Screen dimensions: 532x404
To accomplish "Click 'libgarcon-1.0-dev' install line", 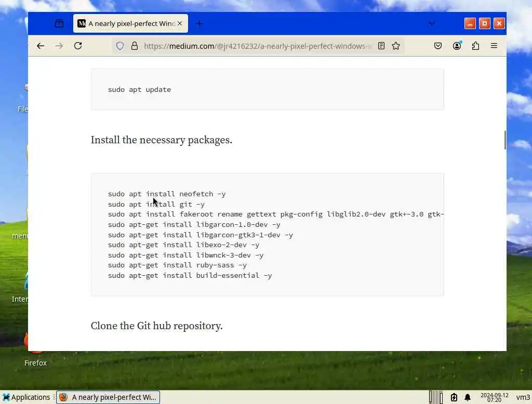I will (x=194, y=224).
